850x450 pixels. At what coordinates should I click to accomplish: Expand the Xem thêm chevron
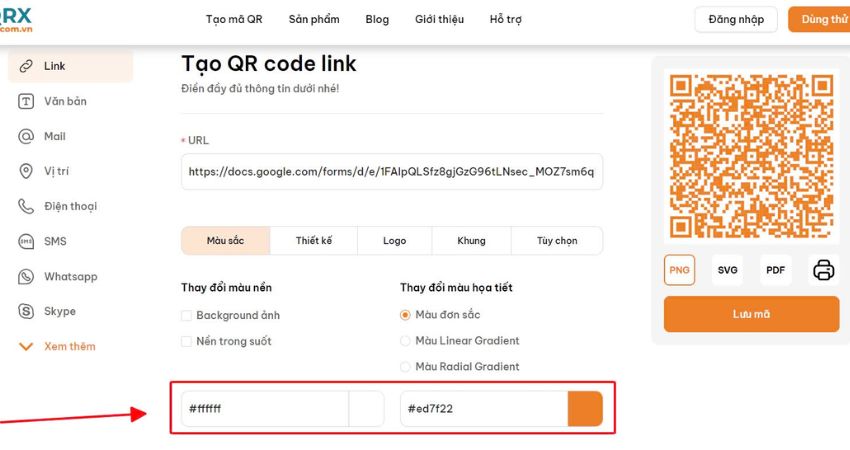[x=25, y=346]
